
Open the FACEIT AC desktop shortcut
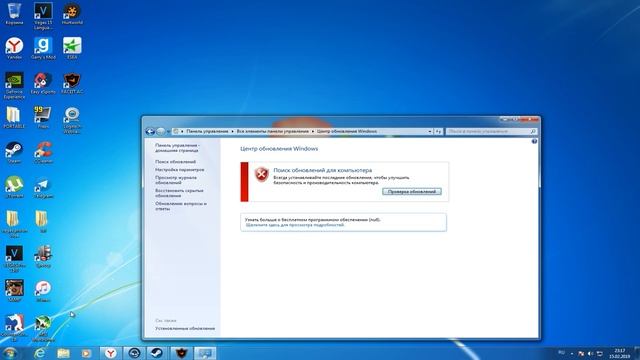pos(72,83)
